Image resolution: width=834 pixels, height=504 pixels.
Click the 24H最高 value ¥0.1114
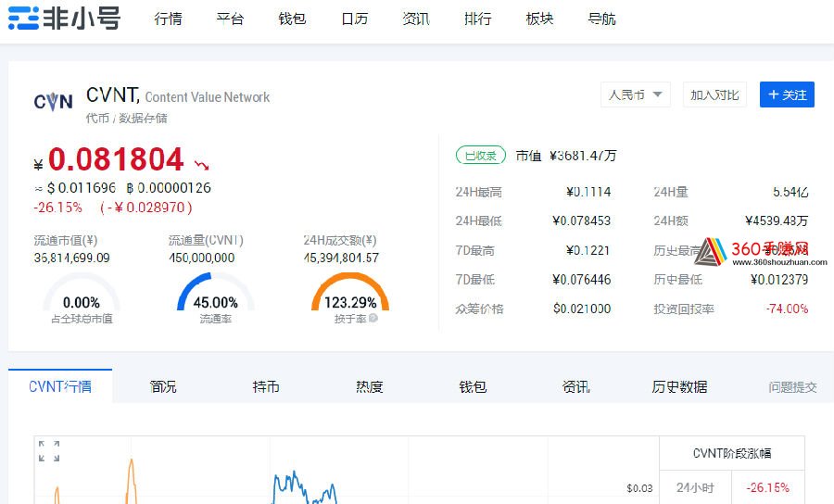pos(588,192)
